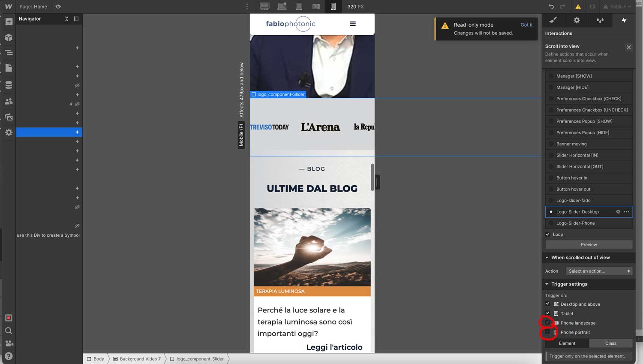Click the undo arrow in top bar
This screenshot has height=364, width=643.
551,6
